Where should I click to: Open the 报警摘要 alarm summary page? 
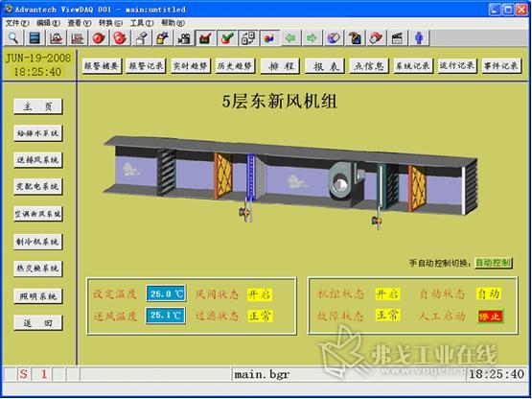click(x=102, y=66)
